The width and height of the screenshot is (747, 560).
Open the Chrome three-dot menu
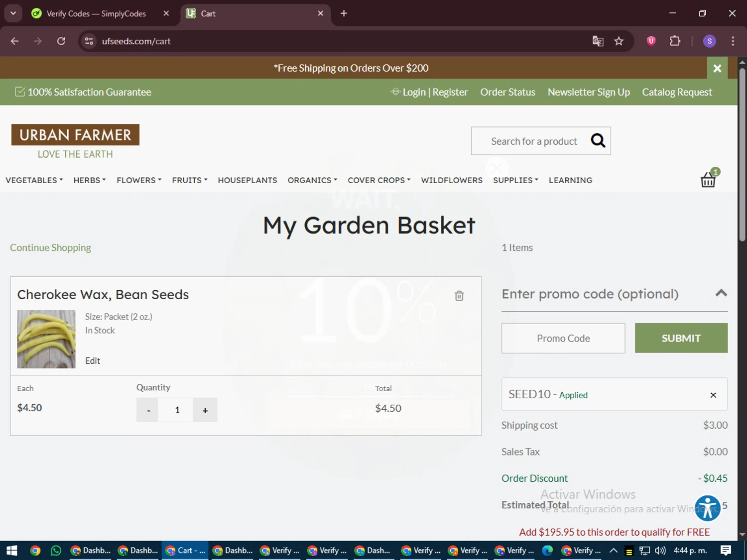tap(733, 41)
